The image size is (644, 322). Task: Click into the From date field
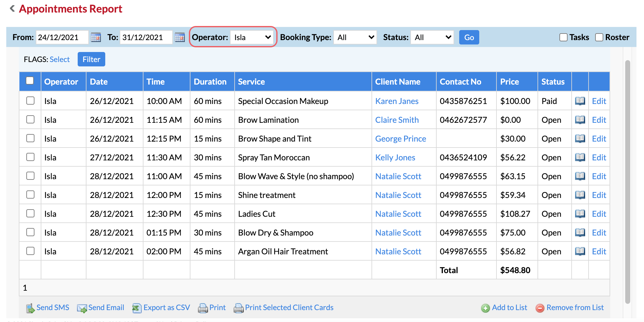62,37
